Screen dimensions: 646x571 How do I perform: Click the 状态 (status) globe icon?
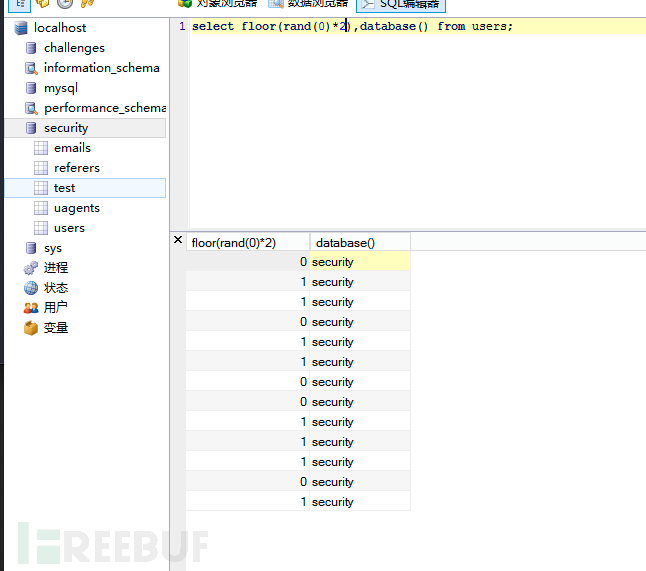tap(31, 288)
